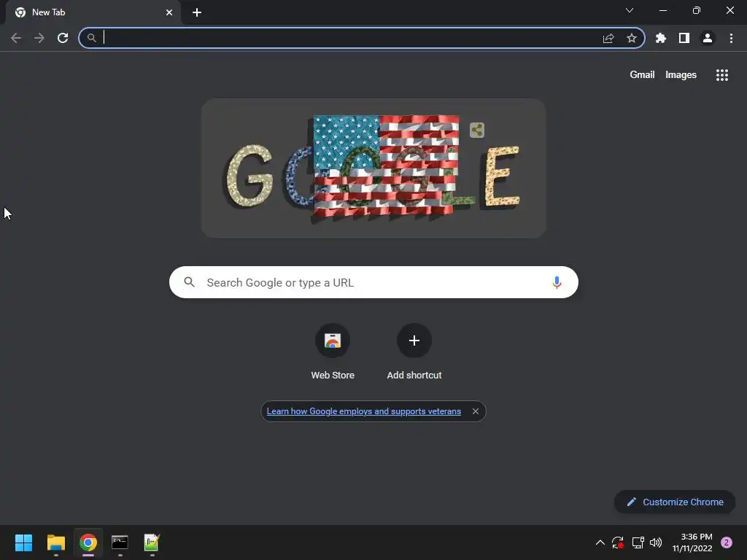The height and width of the screenshot is (560, 747).
Task: Click the sync status tray icon
Action: (618, 542)
